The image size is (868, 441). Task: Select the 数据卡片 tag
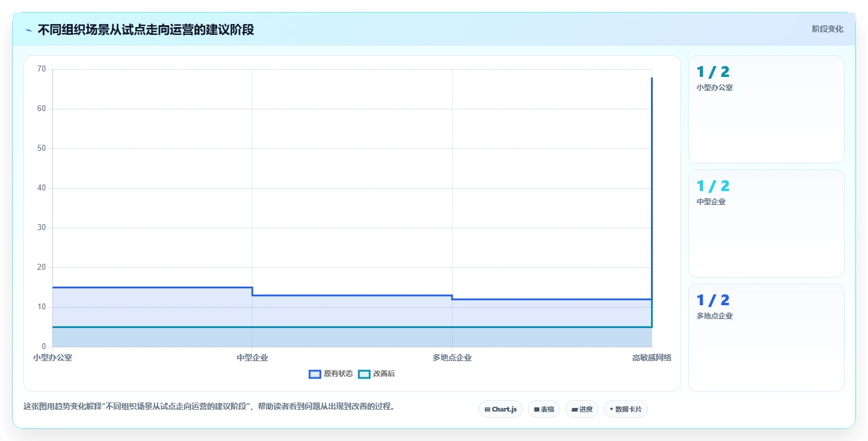point(626,409)
